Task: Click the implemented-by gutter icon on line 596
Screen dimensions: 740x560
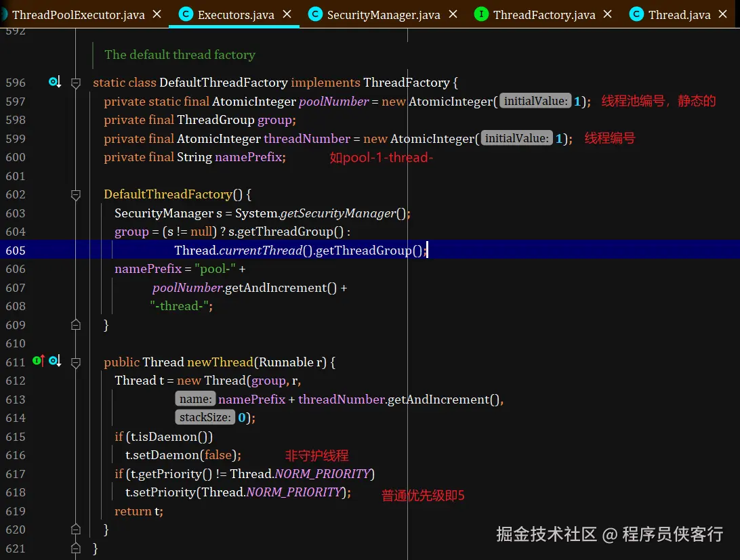Action: click(55, 82)
